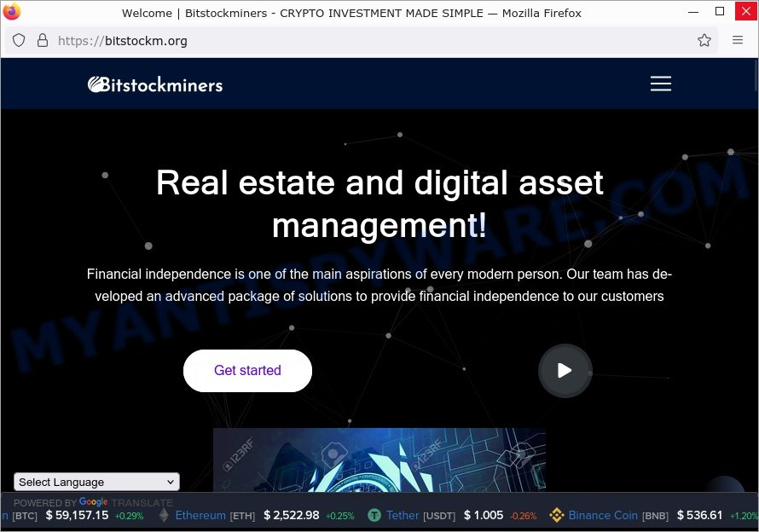Click the Tether -0.26% change value

pyautogui.click(x=523, y=517)
